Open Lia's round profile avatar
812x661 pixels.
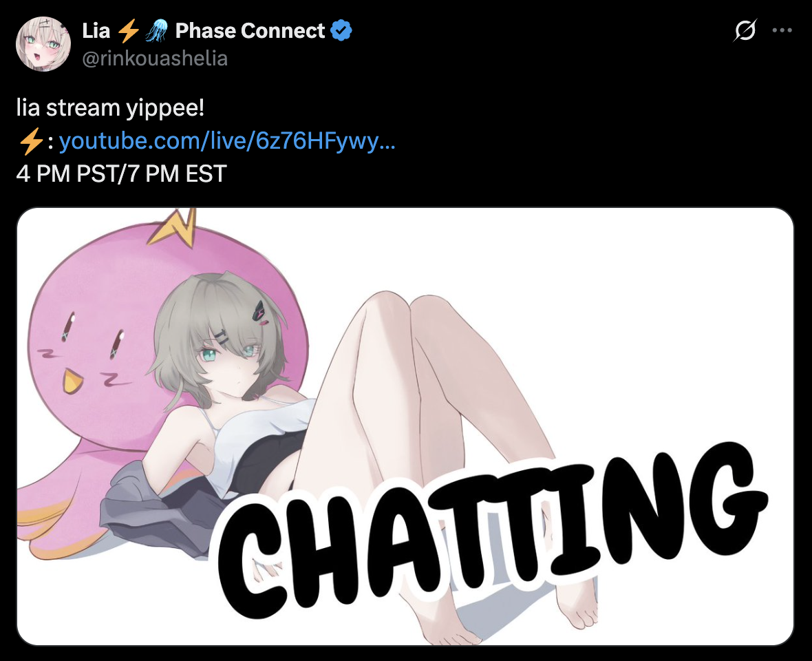[x=43, y=44]
